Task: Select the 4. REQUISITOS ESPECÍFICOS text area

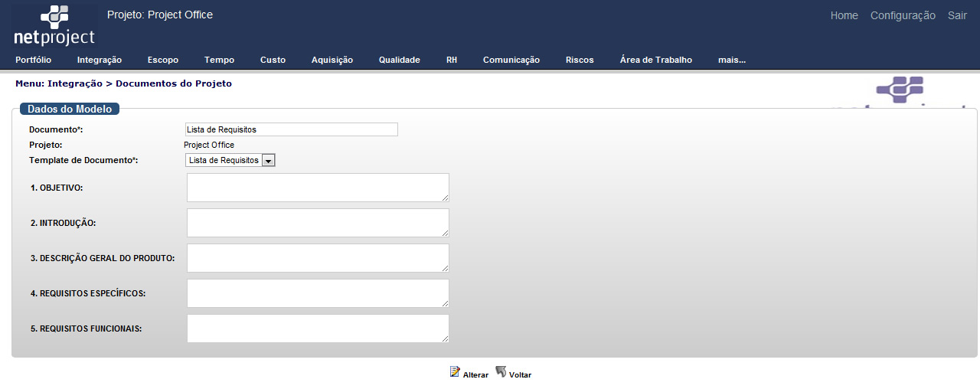Action: pyautogui.click(x=317, y=293)
